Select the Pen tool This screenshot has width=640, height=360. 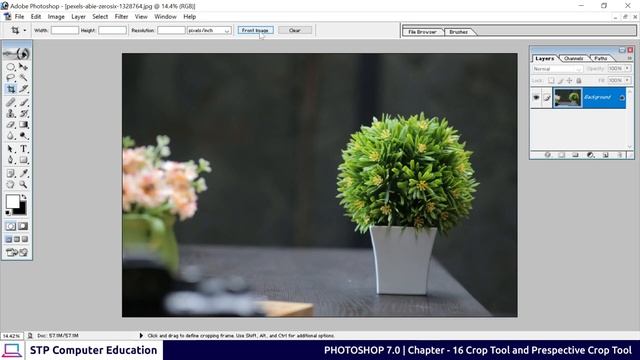pyautogui.click(x=11, y=160)
